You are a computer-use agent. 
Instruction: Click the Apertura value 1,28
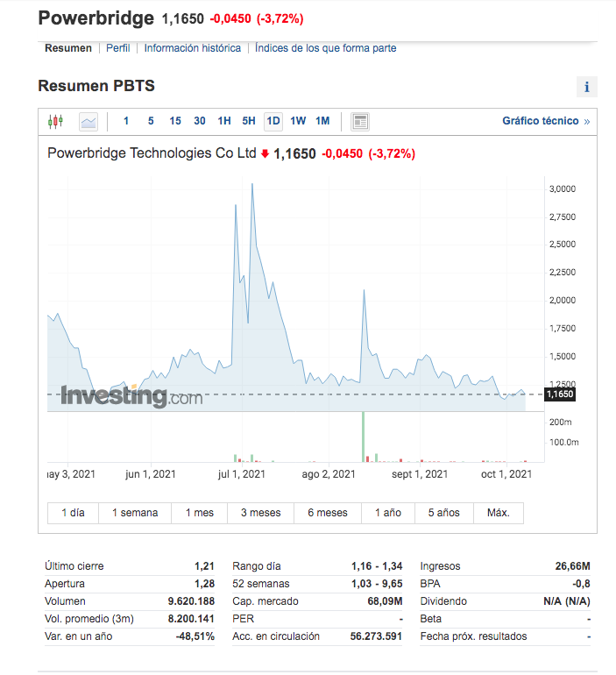[x=204, y=584]
